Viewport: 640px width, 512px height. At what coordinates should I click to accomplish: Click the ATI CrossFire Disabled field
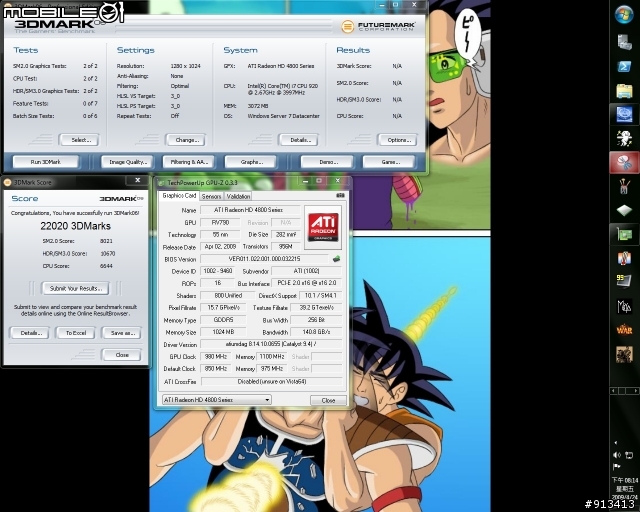[271, 381]
